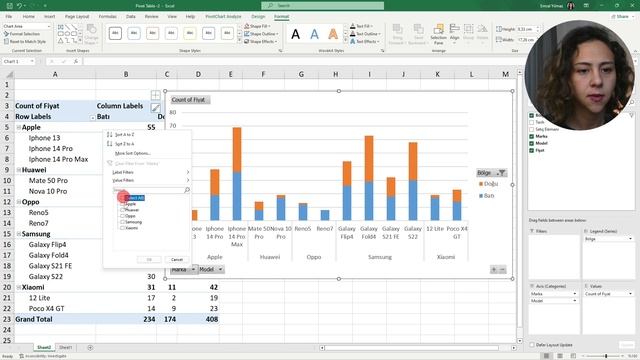Viewport: 640px width, 360px height.
Task: Collapse the Xiaomi group in the pivot table
Action: pyautogui.click(x=18, y=287)
